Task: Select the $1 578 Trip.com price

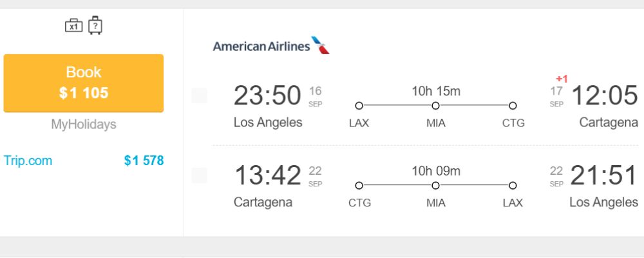Action: click(144, 161)
